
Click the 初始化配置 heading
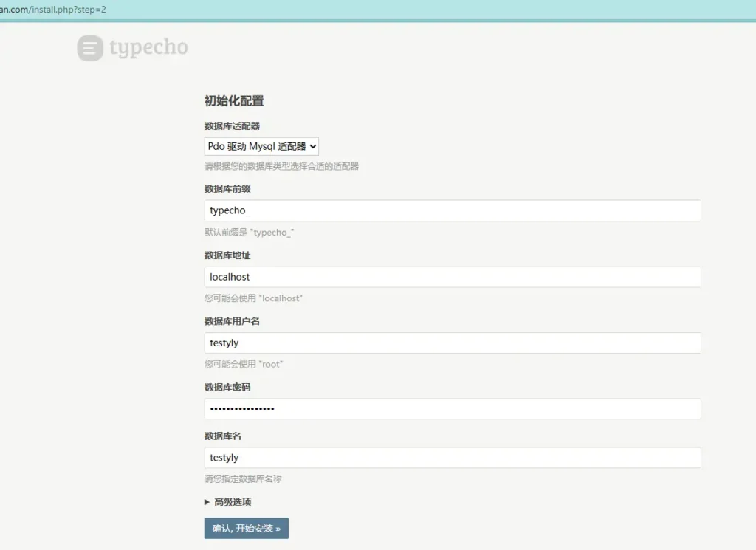tap(234, 101)
